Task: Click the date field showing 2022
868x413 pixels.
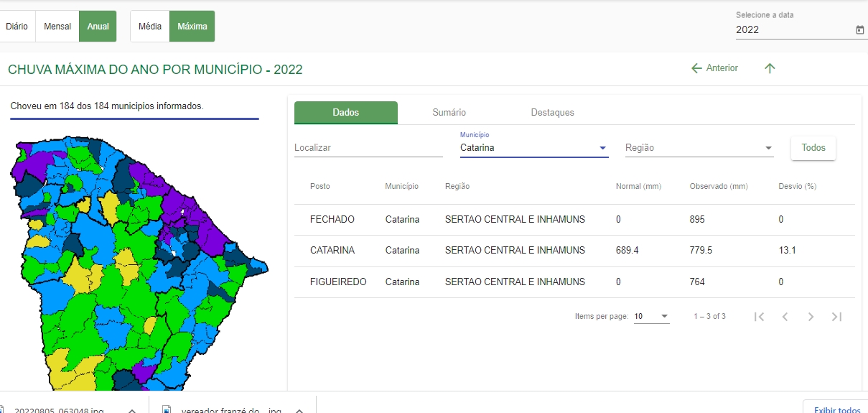Action: pyautogui.click(x=794, y=30)
